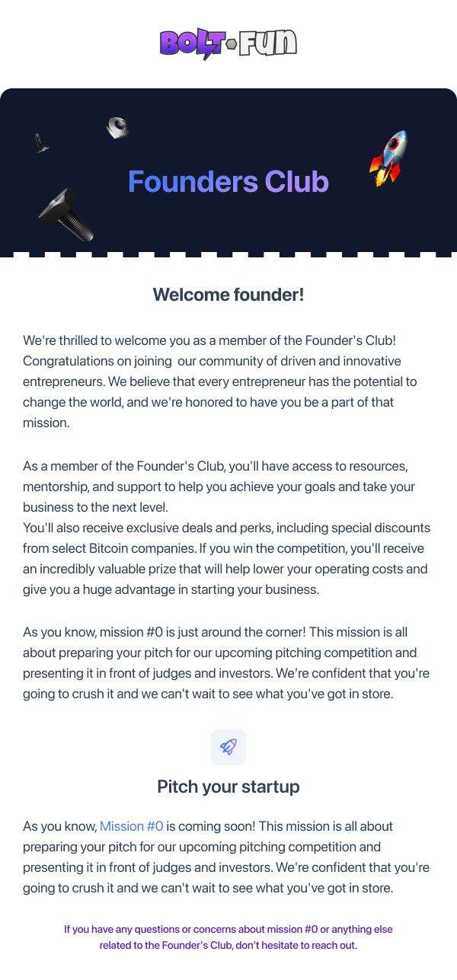Click the Welcome founder! heading

(x=228, y=295)
